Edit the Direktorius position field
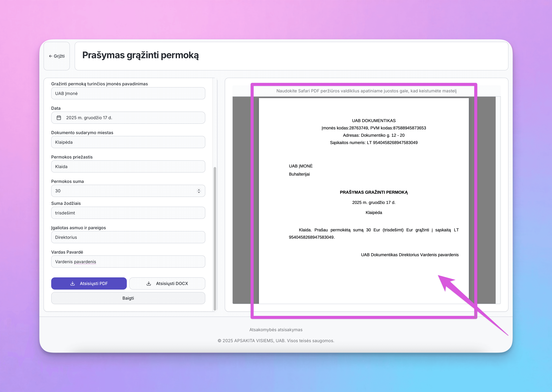 pyautogui.click(x=128, y=237)
